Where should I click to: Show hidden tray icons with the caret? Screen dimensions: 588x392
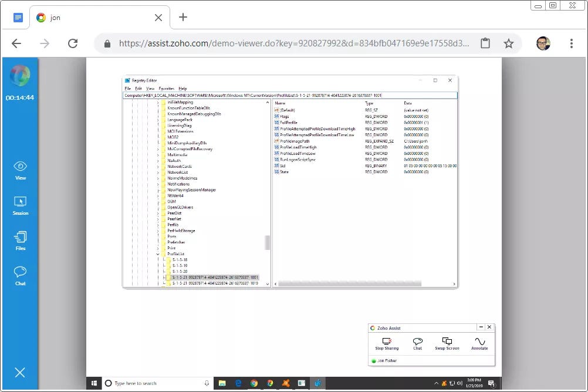[436, 383]
